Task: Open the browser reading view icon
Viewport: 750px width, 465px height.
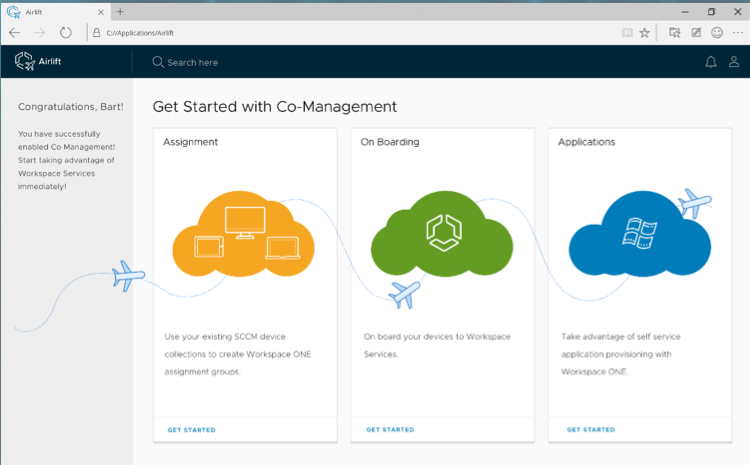Action: tap(627, 32)
